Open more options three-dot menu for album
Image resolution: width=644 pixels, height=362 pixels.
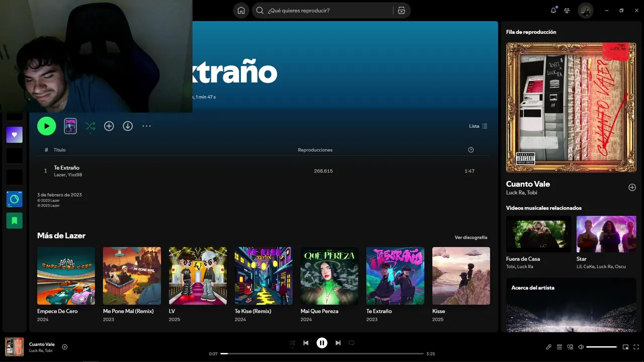click(146, 126)
